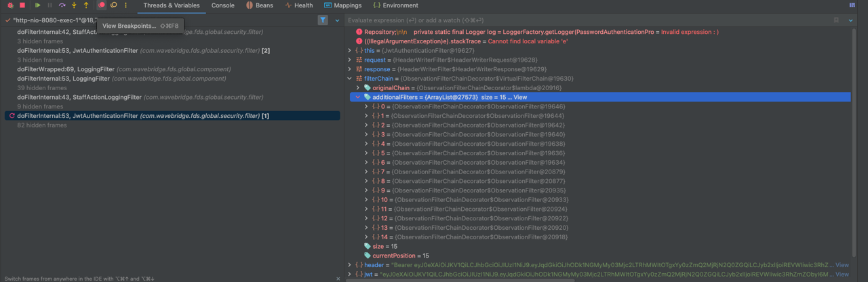Click the request parameter icon
Viewport: 868px width, 282px height.
tap(359, 60)
